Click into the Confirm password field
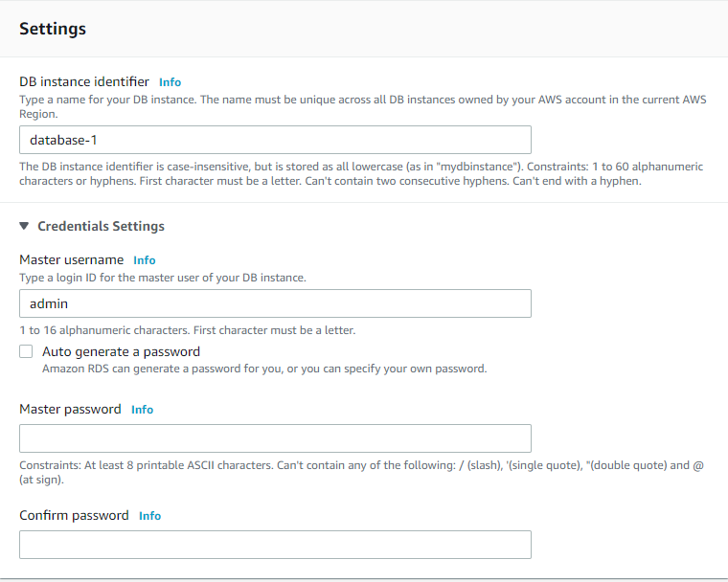 pyautogui.click(x=275, y=545)
